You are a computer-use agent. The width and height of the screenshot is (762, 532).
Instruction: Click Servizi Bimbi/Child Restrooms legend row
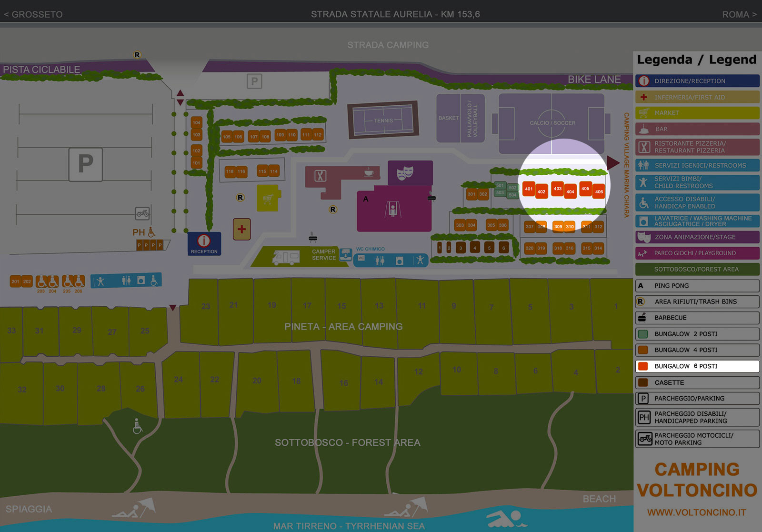pyautogui.click(x=697, y=182)
